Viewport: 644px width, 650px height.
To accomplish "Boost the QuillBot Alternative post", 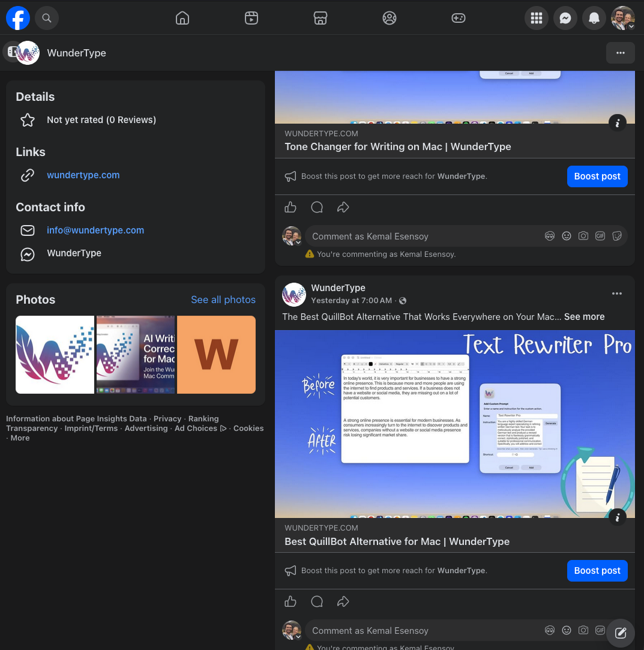I will [x=597, y=570].
